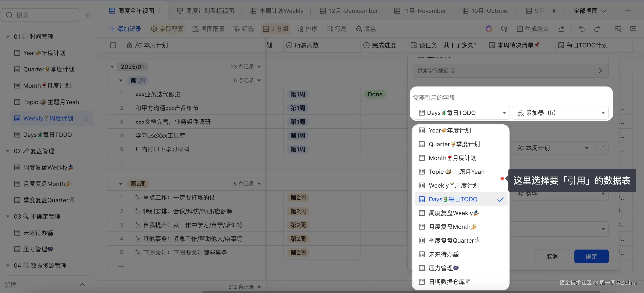Click the share arrow icon
This screenshot has width=644, height=293.
coord(561,29)
